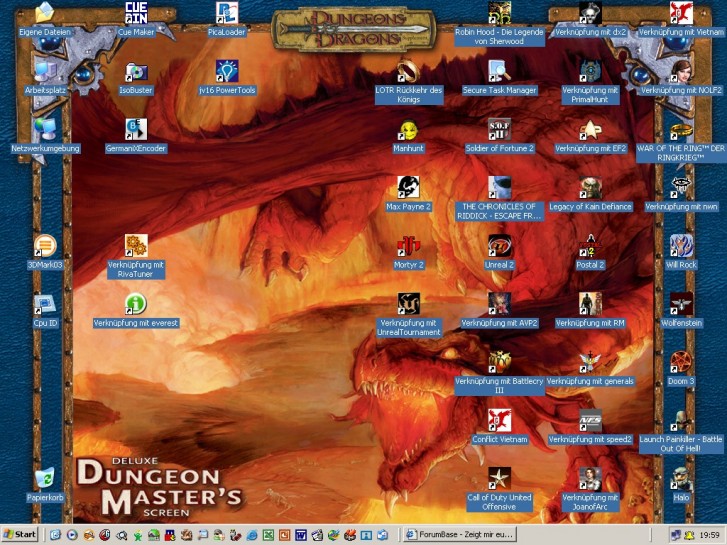The width and height of the screenshot is (727, 545).
Task: Click the Verknüpfung mit Vietnam icon
Action: pyautogui.click(x=681, y=13)
